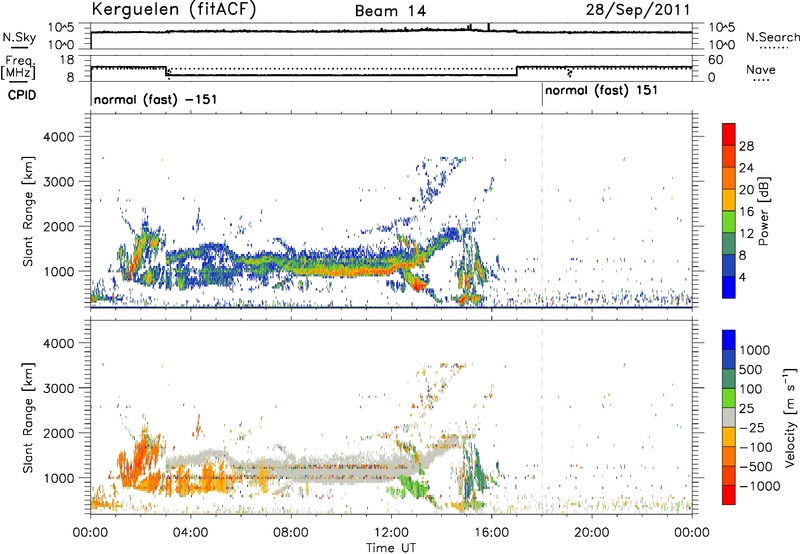Click the '16' power colorbar tick value

click(746, 212)
